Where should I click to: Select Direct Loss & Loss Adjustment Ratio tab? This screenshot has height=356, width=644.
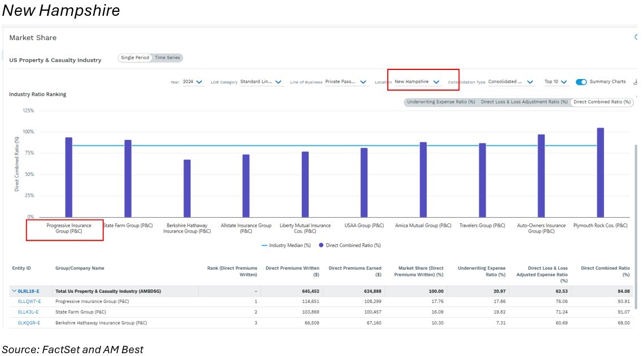click(x=524, y=102)
